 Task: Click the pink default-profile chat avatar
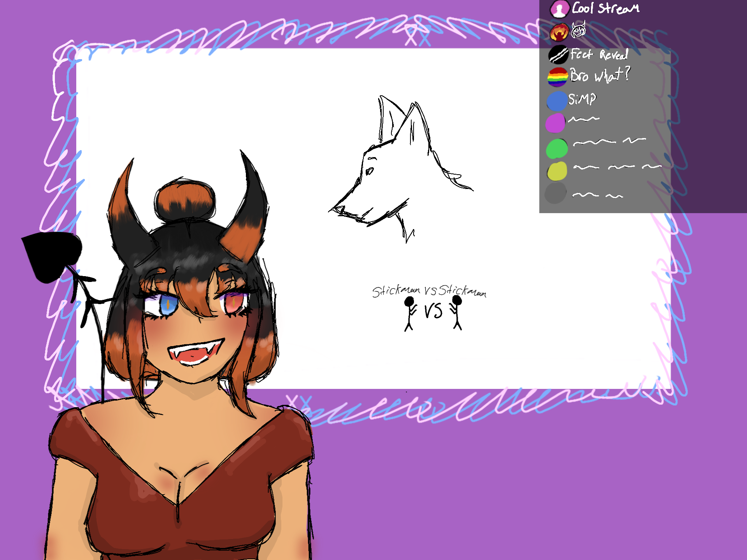click(559, 9)
